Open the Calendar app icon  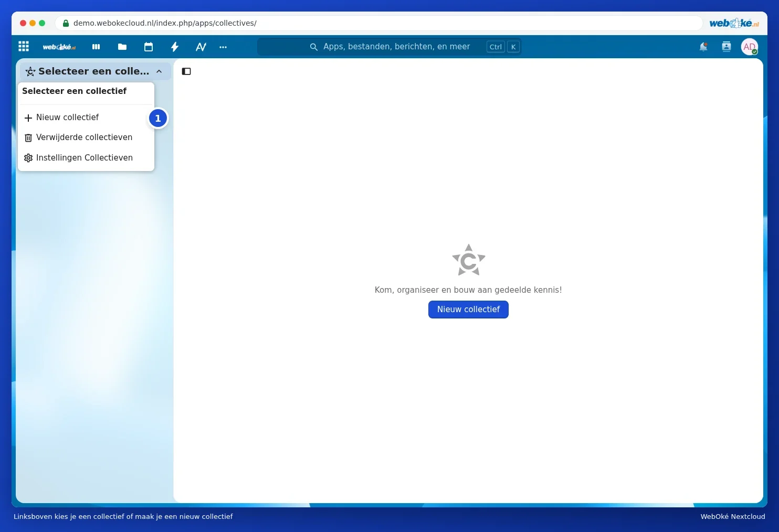click(149, 47)
